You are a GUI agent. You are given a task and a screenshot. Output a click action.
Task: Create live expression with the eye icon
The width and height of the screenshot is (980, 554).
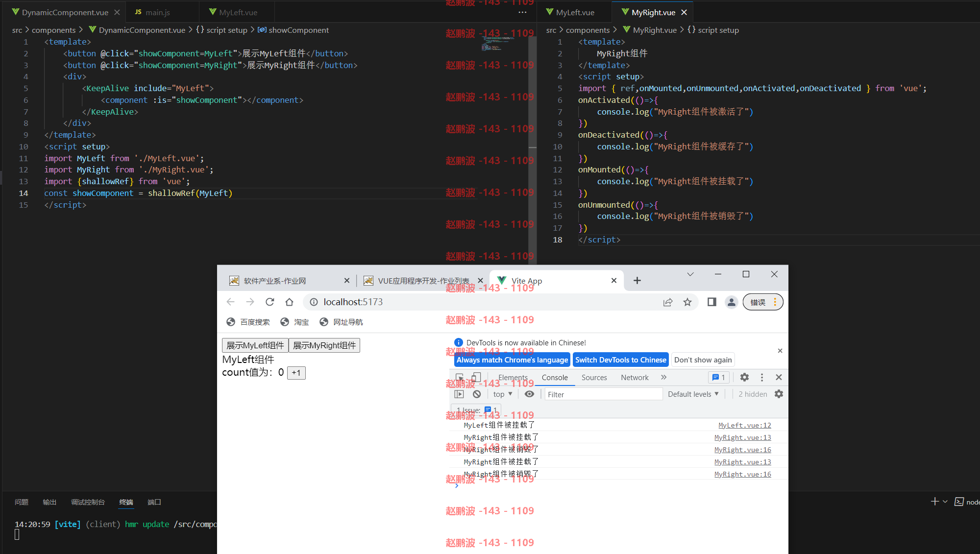(529, 394)
